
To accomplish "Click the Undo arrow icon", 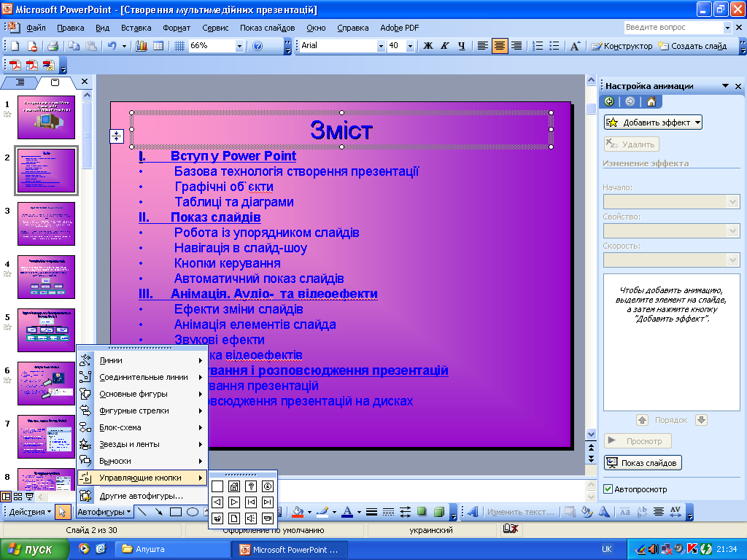I will click(112, 46).
